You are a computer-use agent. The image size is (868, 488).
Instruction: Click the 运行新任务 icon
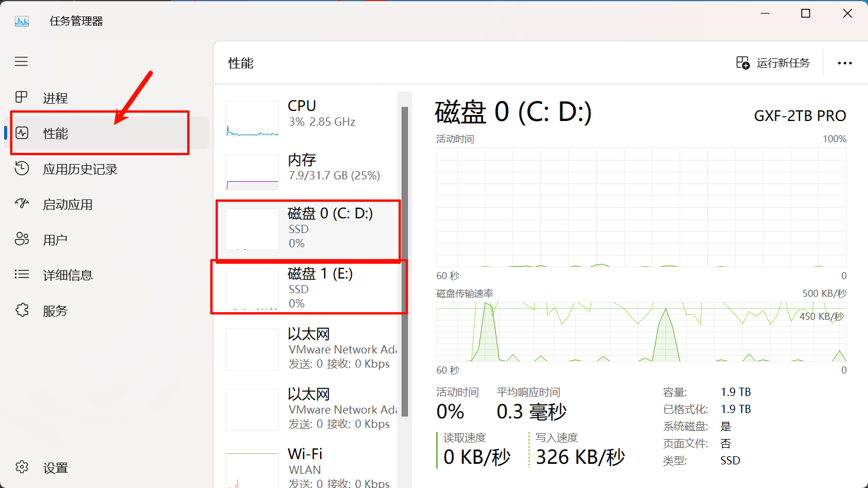coord(743,63)
